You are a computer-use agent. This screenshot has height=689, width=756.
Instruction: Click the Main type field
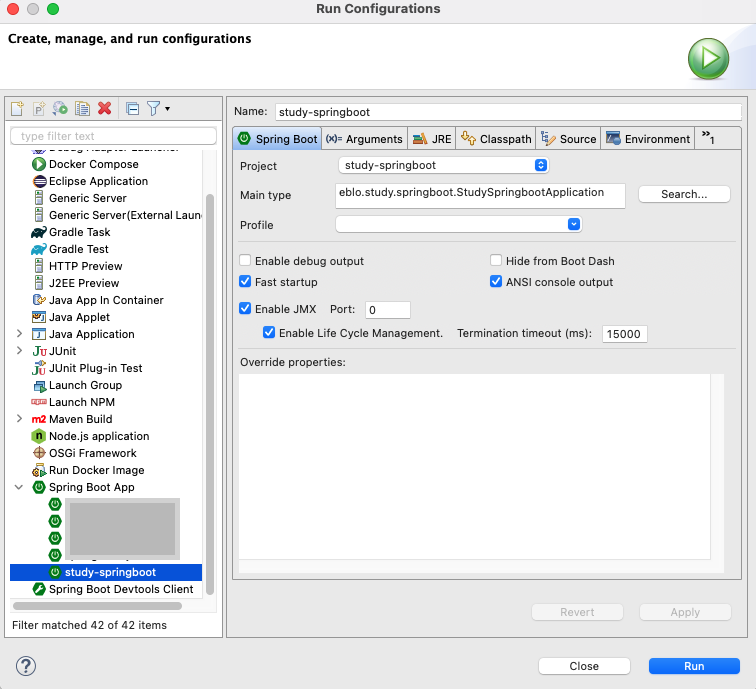480,195
